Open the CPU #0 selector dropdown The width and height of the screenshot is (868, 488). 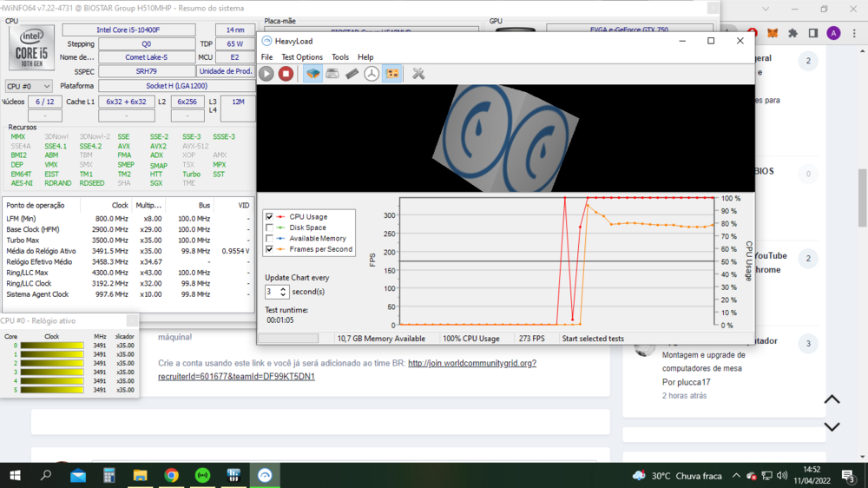(28, 87)
